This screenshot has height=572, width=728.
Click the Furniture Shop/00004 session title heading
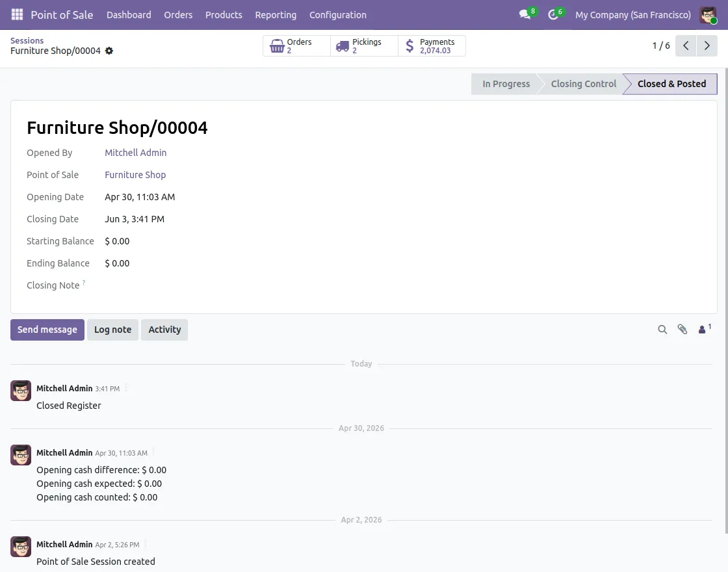(x=117, y=127)
